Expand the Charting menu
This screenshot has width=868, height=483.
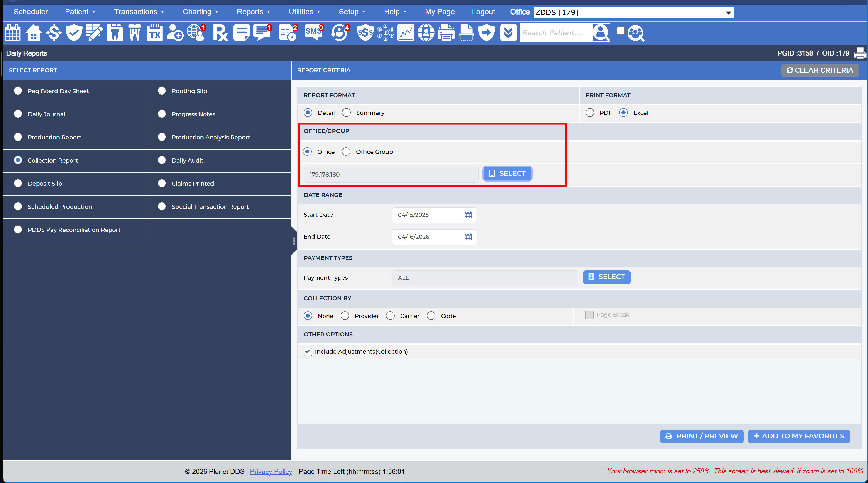coord(200,12)
